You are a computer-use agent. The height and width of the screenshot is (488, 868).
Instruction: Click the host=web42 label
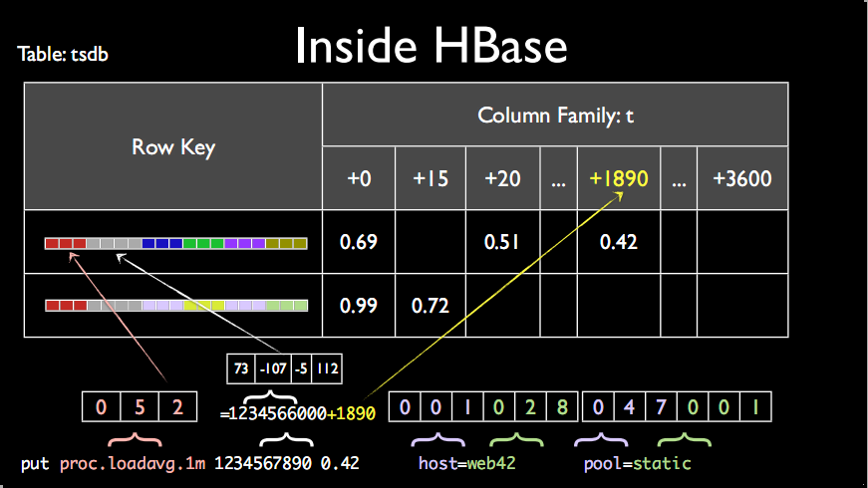tap(466, 463)
